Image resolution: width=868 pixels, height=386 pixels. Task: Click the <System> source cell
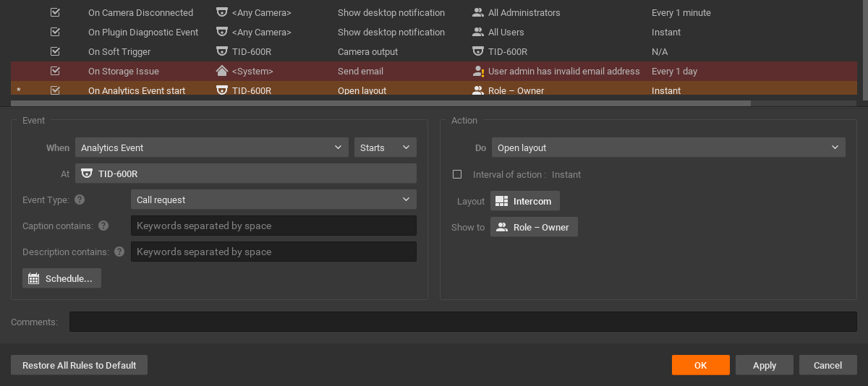252,71
